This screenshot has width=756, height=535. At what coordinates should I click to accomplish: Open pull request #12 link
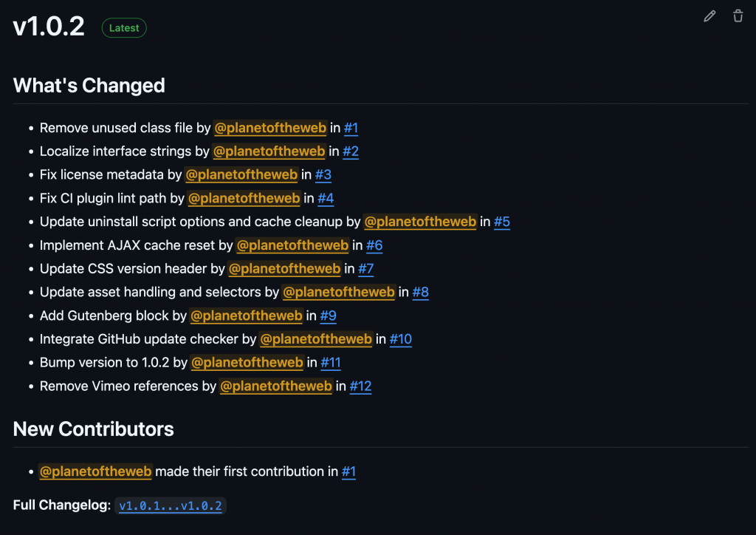pos(360,386)
